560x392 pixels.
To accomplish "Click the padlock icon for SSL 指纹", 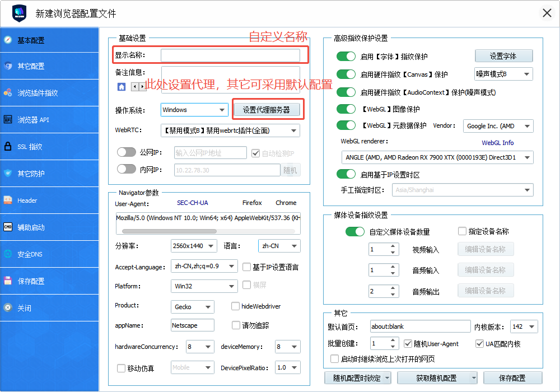I will [8, 146].
